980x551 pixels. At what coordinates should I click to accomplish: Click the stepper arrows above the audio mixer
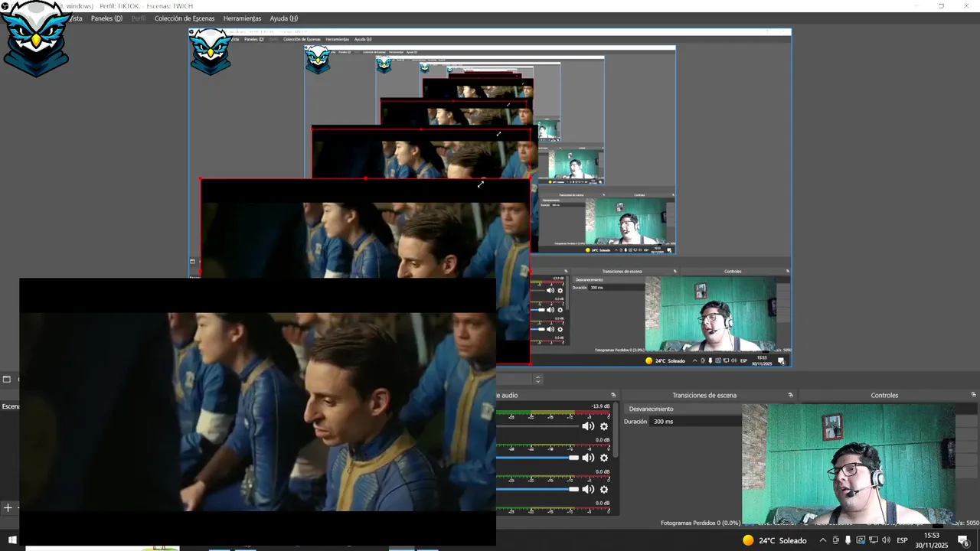click(537, 379)
